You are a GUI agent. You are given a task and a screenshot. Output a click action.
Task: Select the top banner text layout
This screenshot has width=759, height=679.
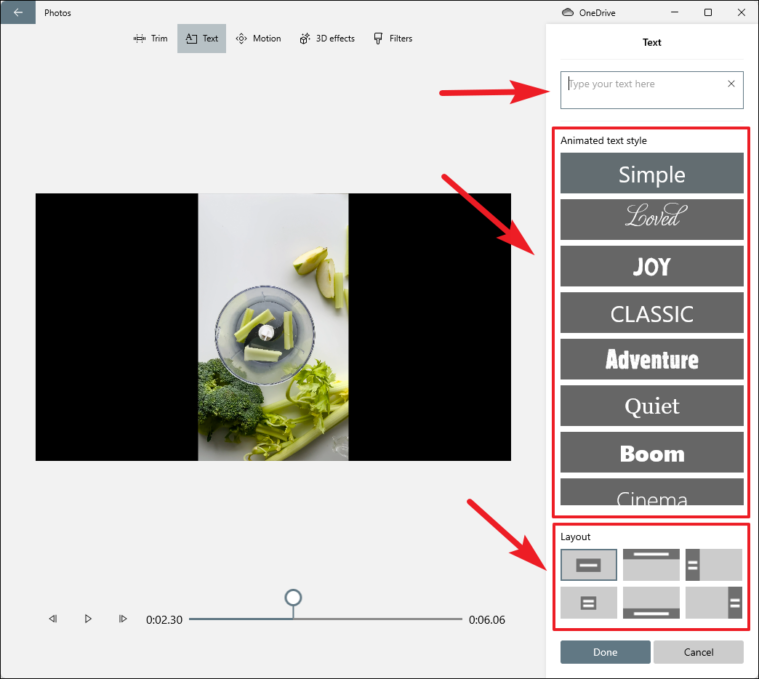point(651,565)
